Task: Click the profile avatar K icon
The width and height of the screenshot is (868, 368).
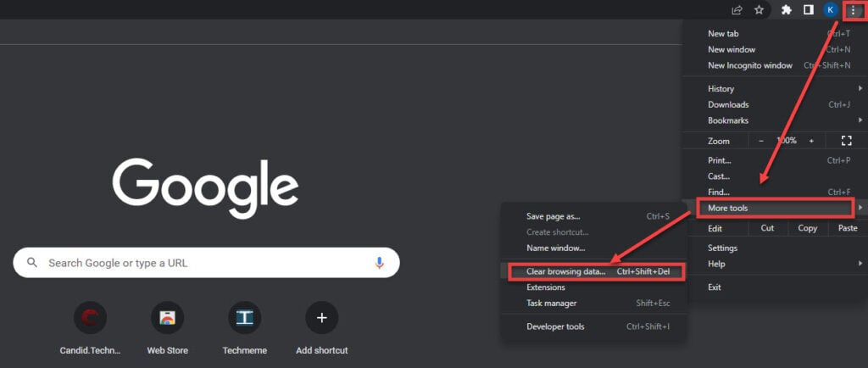Action: click(831, 10)
